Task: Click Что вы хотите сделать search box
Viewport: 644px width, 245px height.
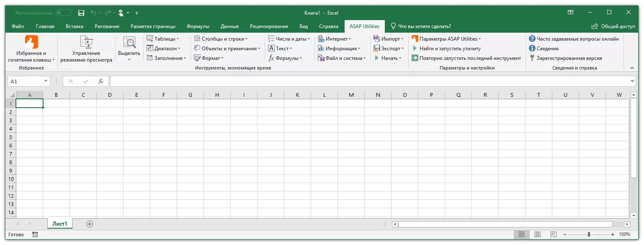Action: [x=421, y=26]
